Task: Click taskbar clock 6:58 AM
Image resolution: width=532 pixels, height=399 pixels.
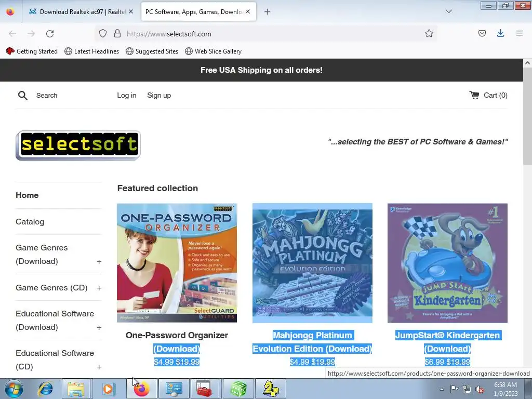Action: [506, 389]
